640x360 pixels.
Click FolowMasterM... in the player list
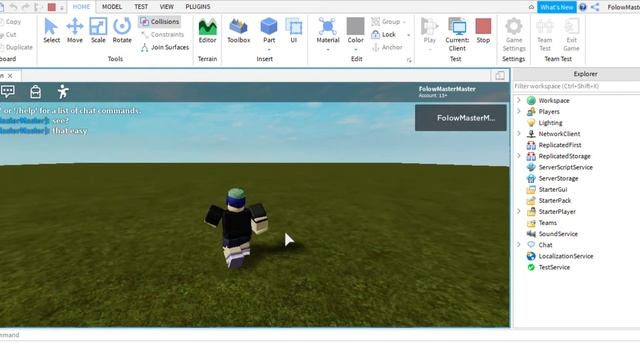click(461, 118)
